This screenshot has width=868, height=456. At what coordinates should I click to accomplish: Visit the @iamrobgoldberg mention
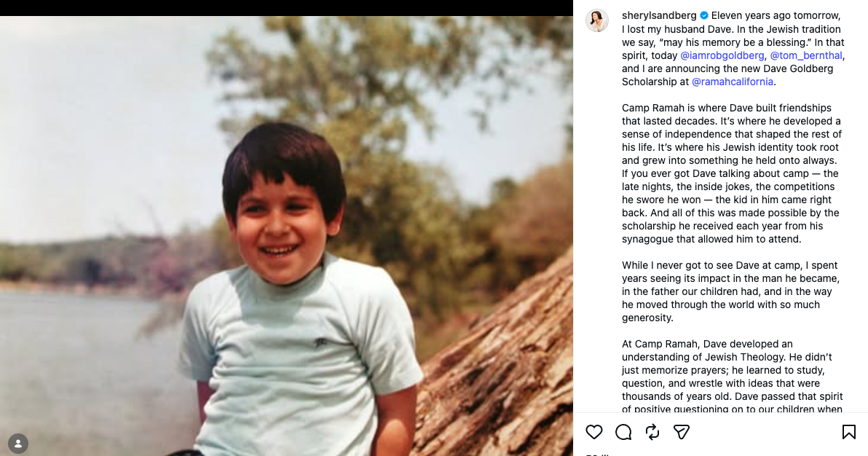(x=722, y=55)
